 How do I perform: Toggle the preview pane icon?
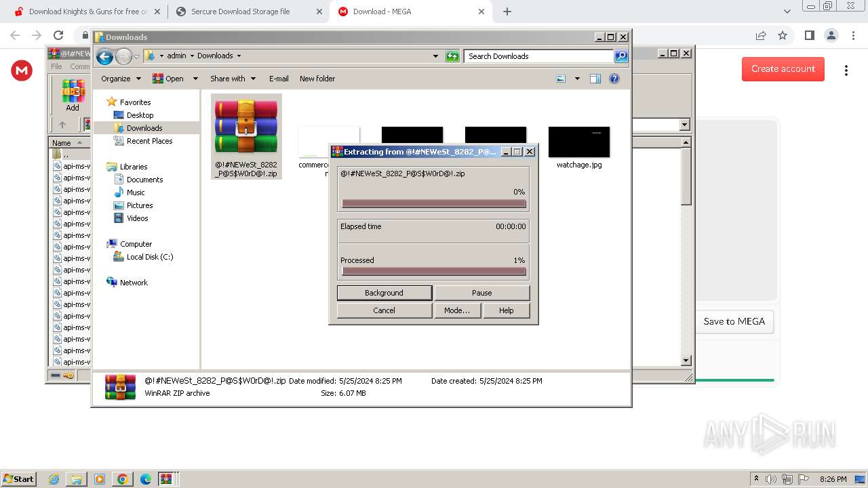pos(595,79)
